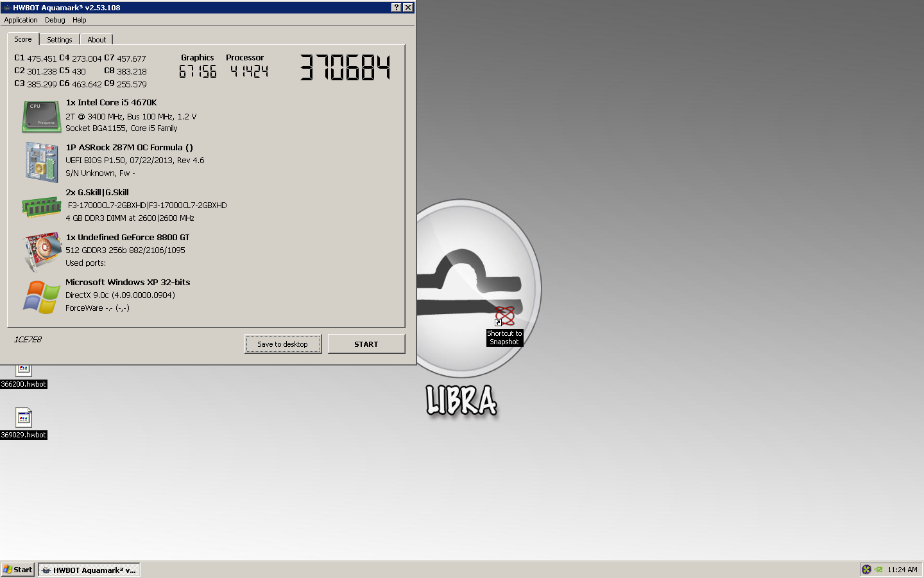Open the Debug menu
This screenshot has height=578, width=924.
click(x=55, y=20)
